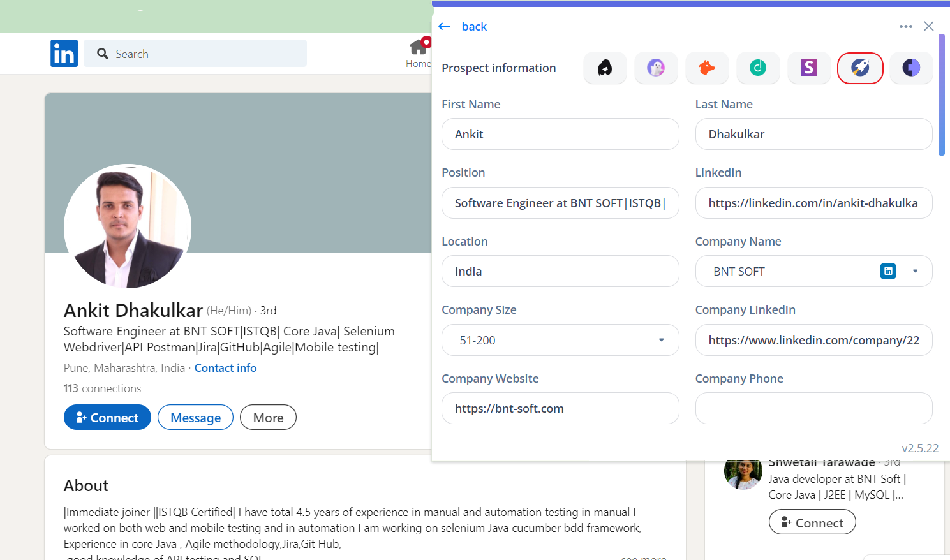Click the extension panel vertical scrollbar

click(x=942, y=94)
